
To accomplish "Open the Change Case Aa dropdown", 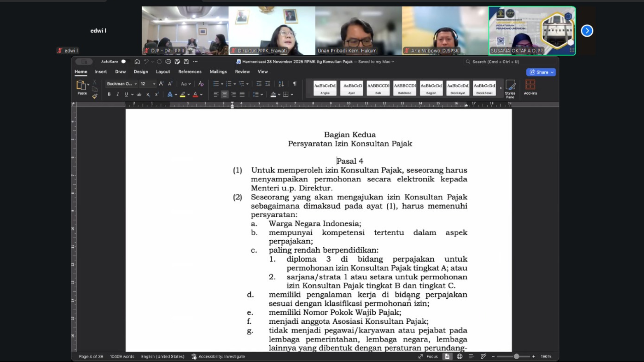I will (x=185, y=84).
